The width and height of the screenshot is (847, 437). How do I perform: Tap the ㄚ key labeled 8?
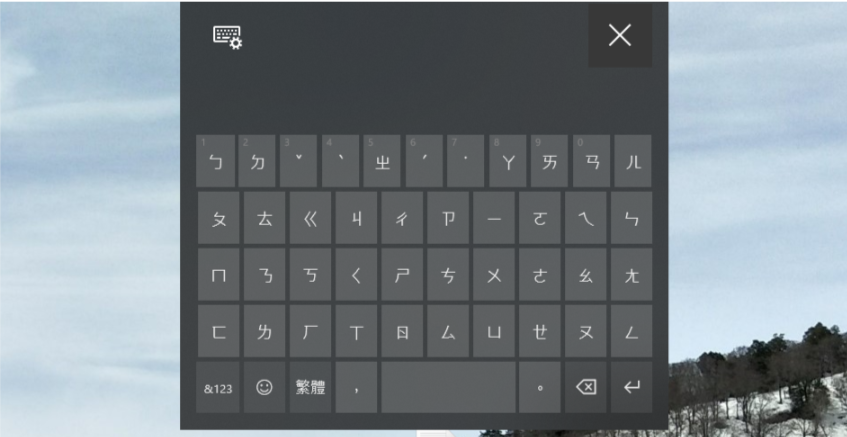pos(508,161)
